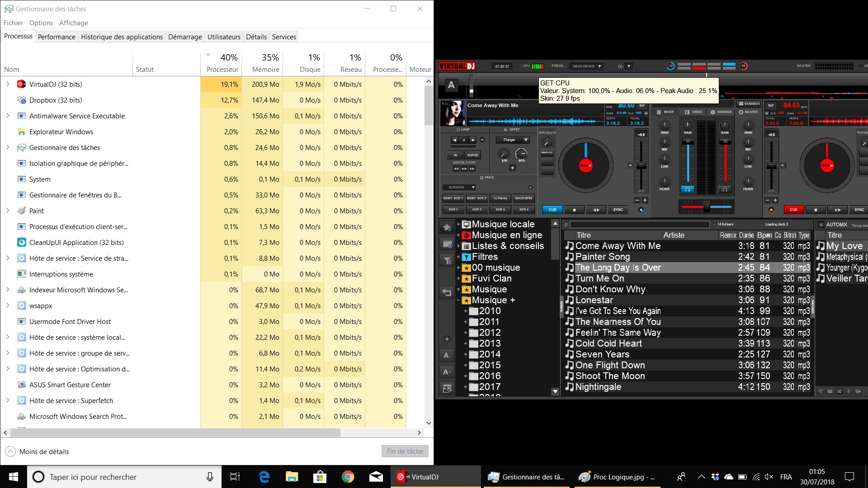Click left deck stop button
The image size is (868, 488).
tap(574, 210)
